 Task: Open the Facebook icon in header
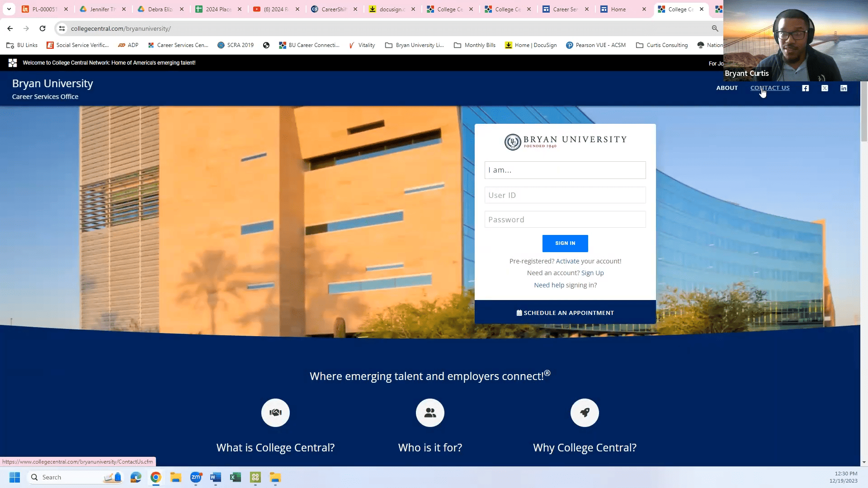point(806,88)
